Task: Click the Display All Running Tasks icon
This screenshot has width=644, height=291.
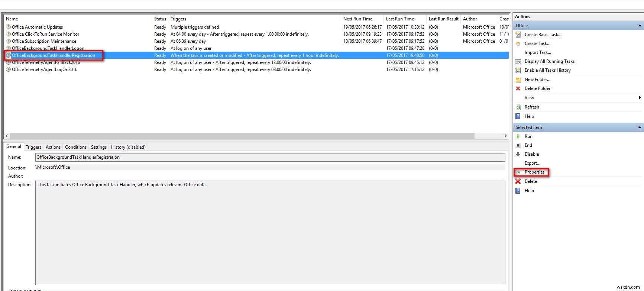Action: (x=518, y=61)
